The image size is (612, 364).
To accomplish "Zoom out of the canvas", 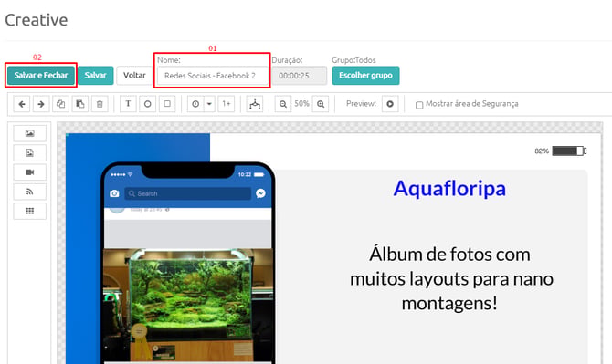I will click(283, 104).
